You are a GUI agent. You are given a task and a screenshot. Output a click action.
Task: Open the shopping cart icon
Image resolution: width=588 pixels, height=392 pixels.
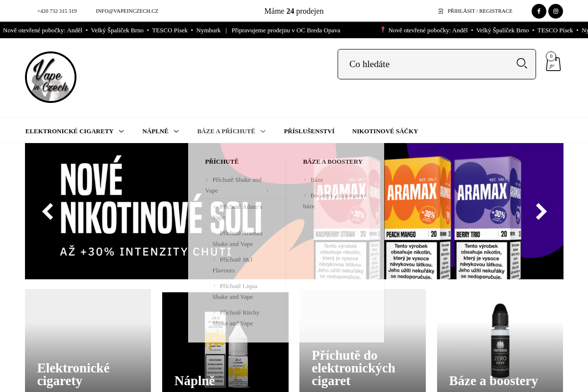point(553,62)
